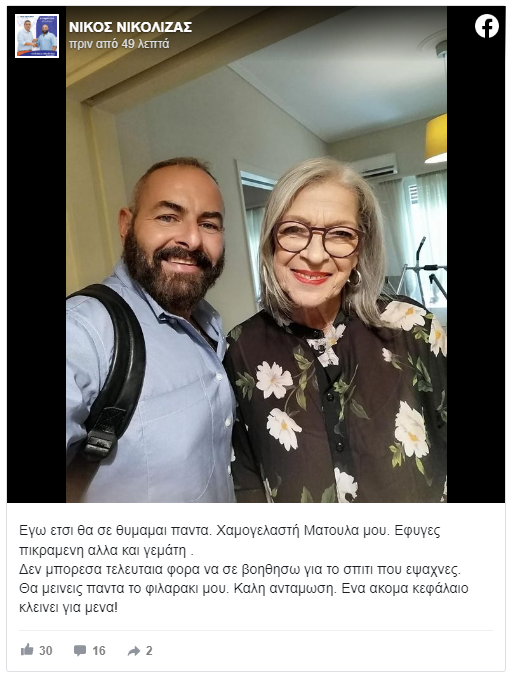Click caption line starting 'Εγω ετσι θα σε θυμαμαι'

(x=230, y=531)
